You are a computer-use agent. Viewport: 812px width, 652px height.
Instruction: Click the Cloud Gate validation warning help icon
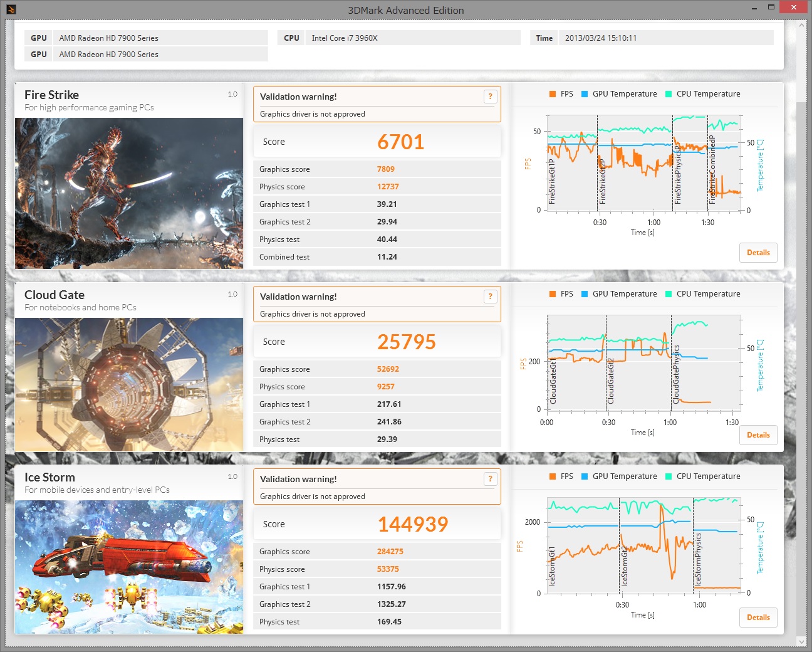click(490, 297)
